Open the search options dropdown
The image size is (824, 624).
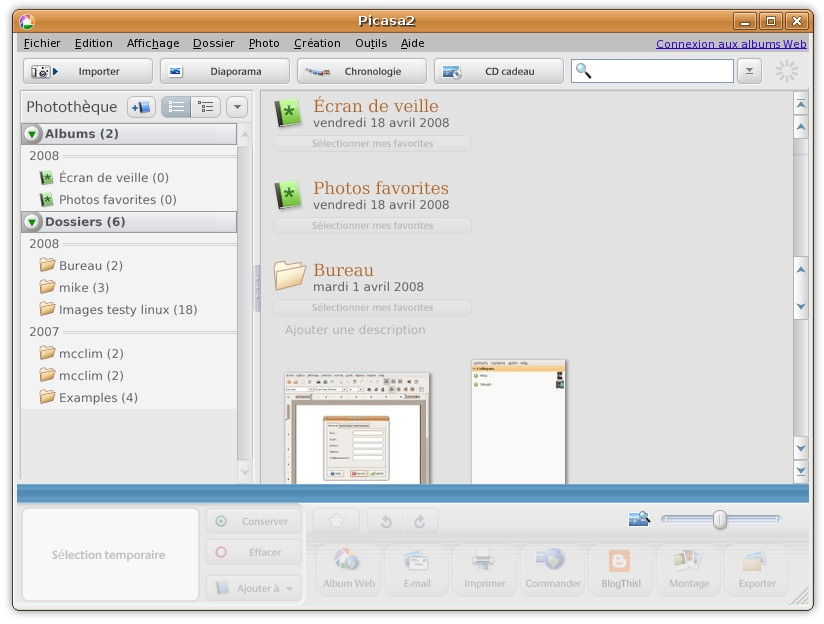click(749, 71)
